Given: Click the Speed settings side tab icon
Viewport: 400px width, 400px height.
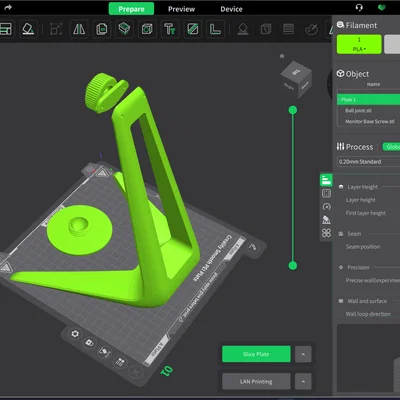Looking at the screenshot, I should 326,207.
